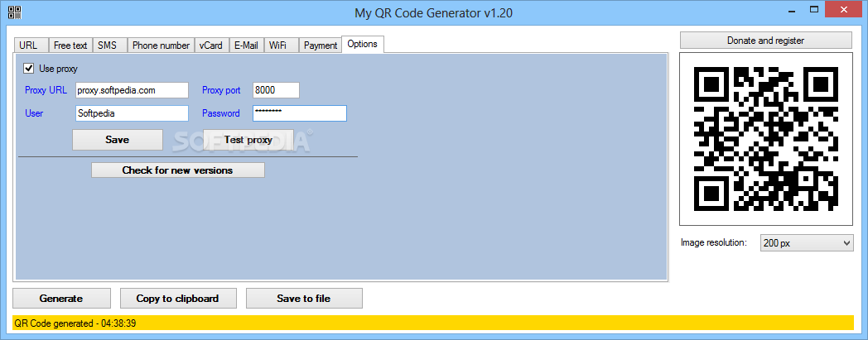Viewport: 868px width, 340px height.
Task: Click the Password input field
Action: click(300, 113)
